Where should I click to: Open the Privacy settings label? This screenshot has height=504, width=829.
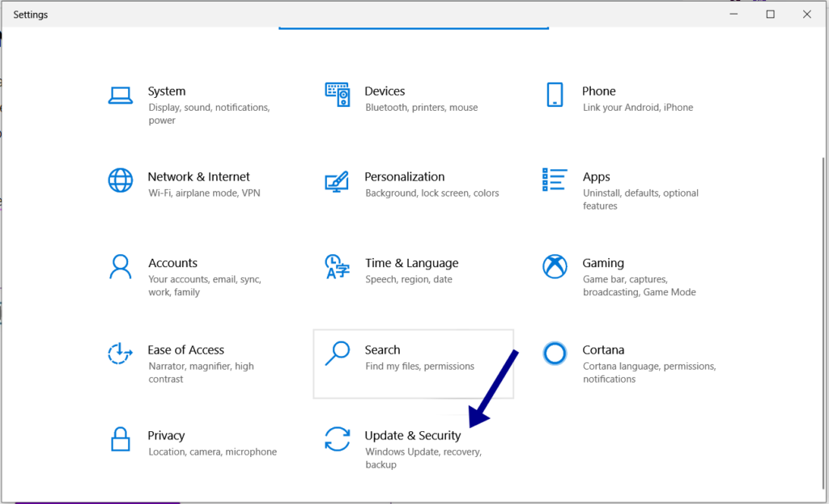tap(166, 435)
